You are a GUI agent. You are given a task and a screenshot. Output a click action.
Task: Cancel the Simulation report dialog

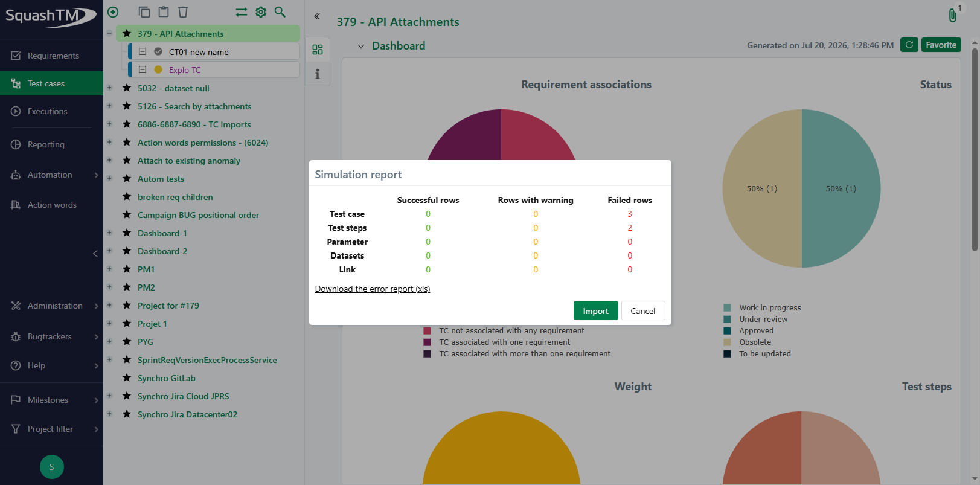click(x=643, y=311)
